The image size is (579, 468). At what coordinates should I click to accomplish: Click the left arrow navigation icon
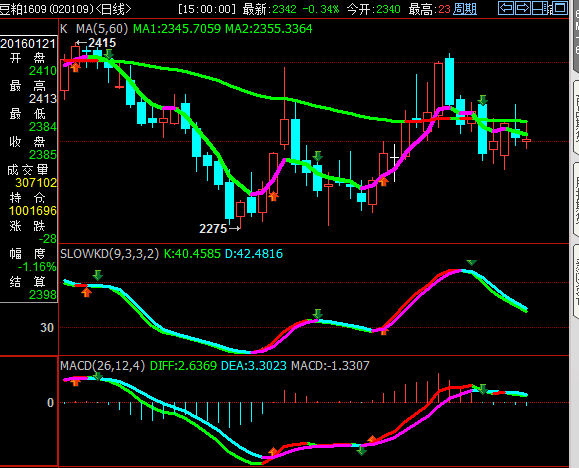coord(506,8)
